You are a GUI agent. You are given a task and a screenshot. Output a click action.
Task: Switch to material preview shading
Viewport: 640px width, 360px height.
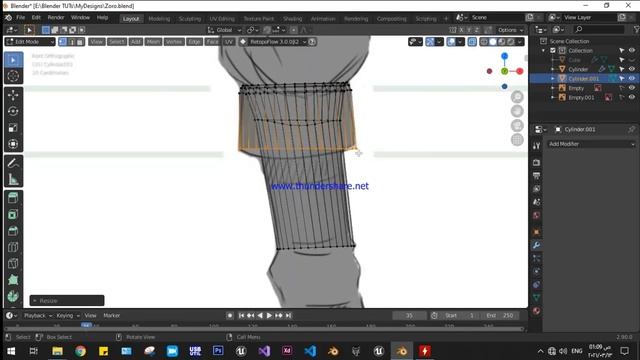[x=502, y=42]
